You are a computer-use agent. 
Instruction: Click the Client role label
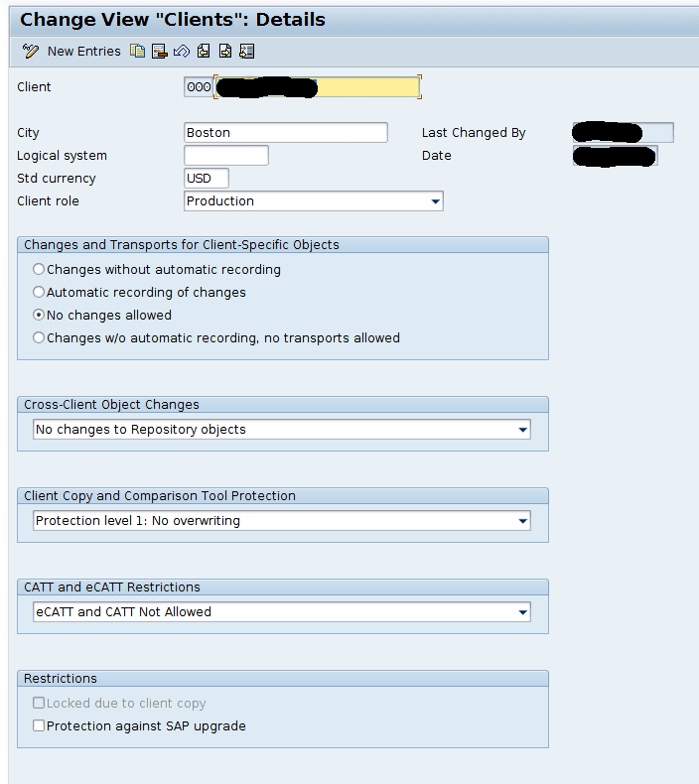click(x=48, y=201)
